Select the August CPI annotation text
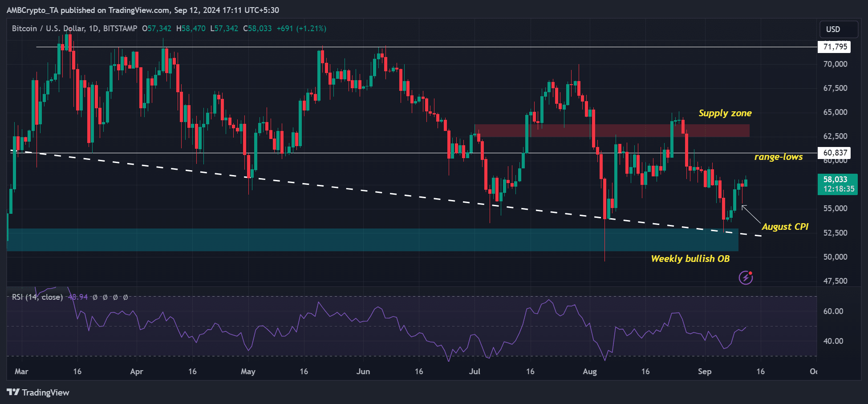Screen dimensions: 868x404 [785, 227]
